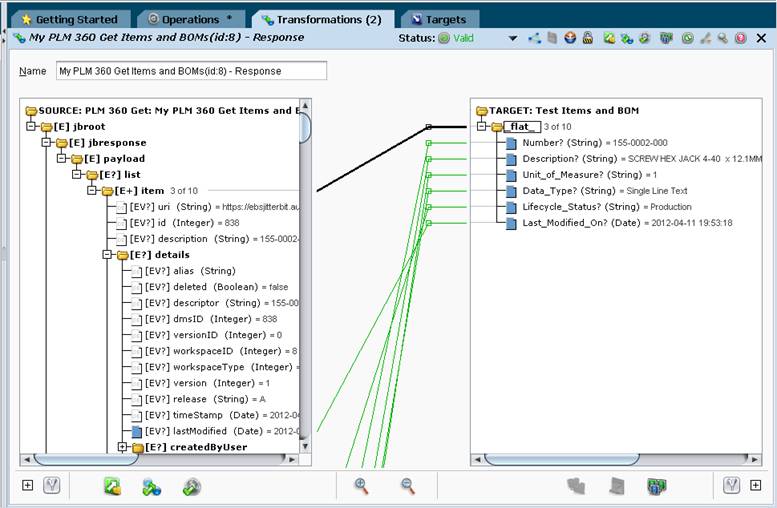
Task: Click the first grayed icon in bottom-right toolbar
Action: click(576, 486)
